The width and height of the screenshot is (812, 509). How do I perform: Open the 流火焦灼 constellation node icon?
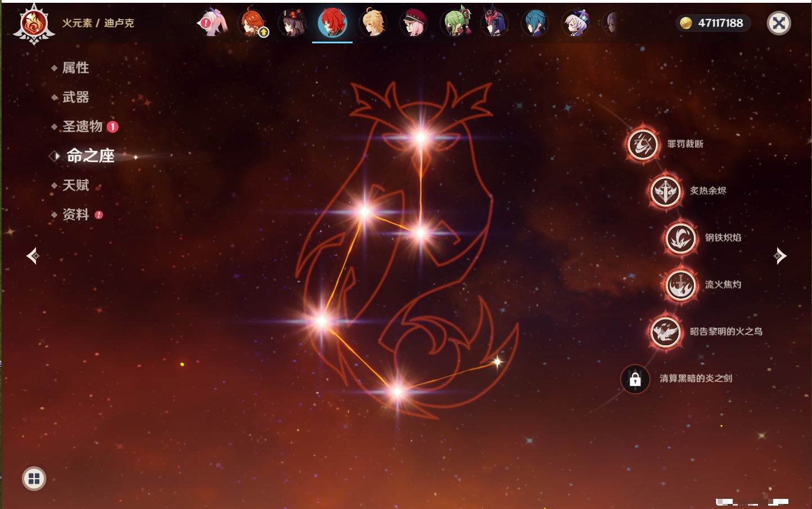pyautogui.click(x=680, y=285)
